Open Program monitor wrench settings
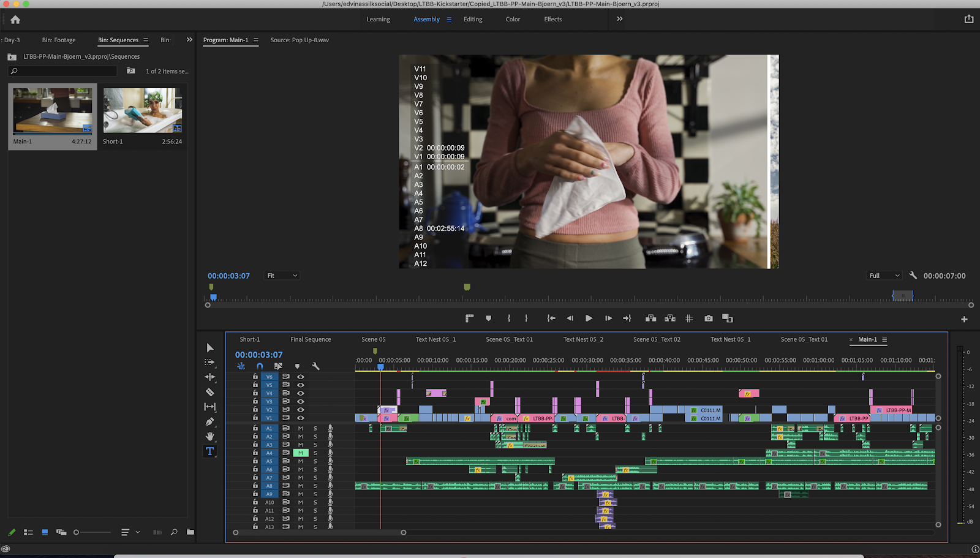Screen dimensions: 980x558 point(913,276)
